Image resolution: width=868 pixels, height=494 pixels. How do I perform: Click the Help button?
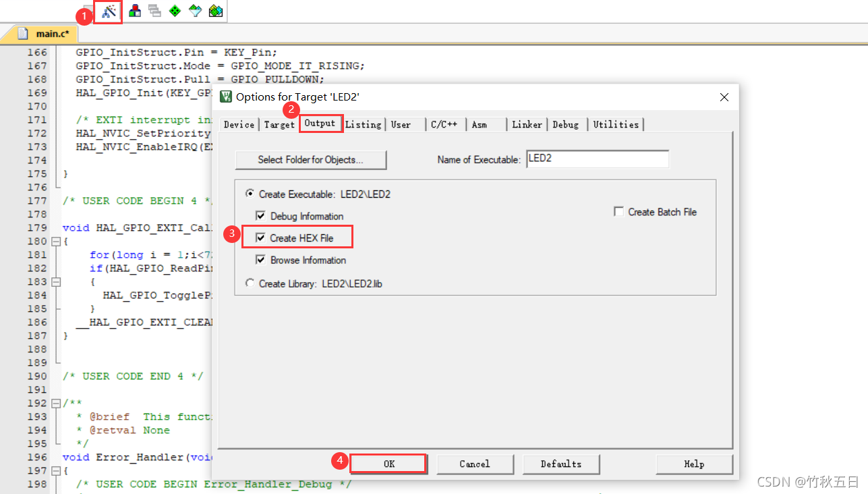pos(694,464)
